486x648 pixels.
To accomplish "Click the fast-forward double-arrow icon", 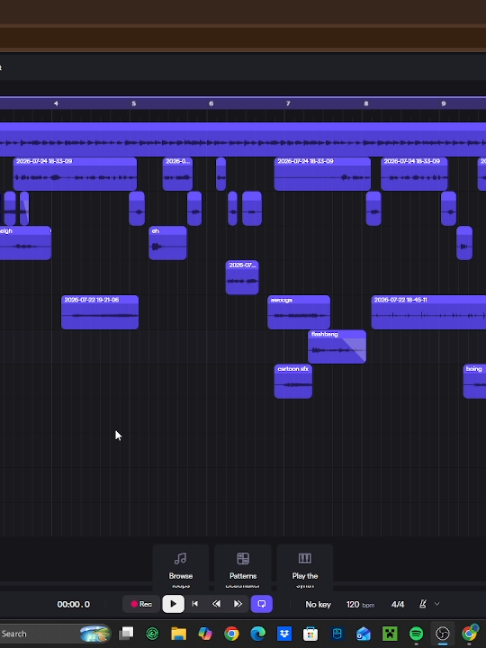I will pos(238,604).
